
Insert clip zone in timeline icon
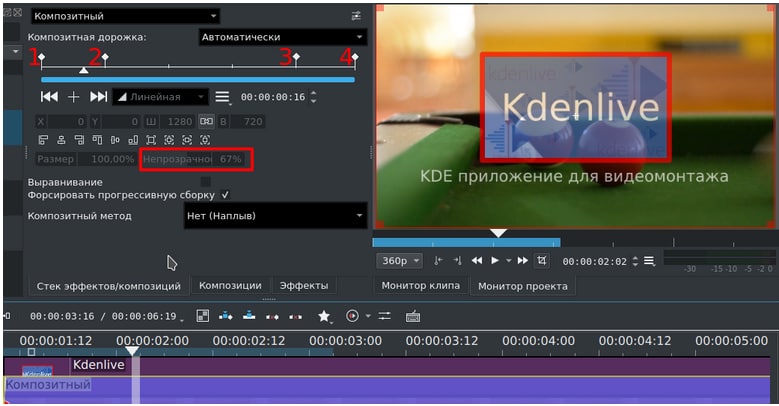(226, 316)
